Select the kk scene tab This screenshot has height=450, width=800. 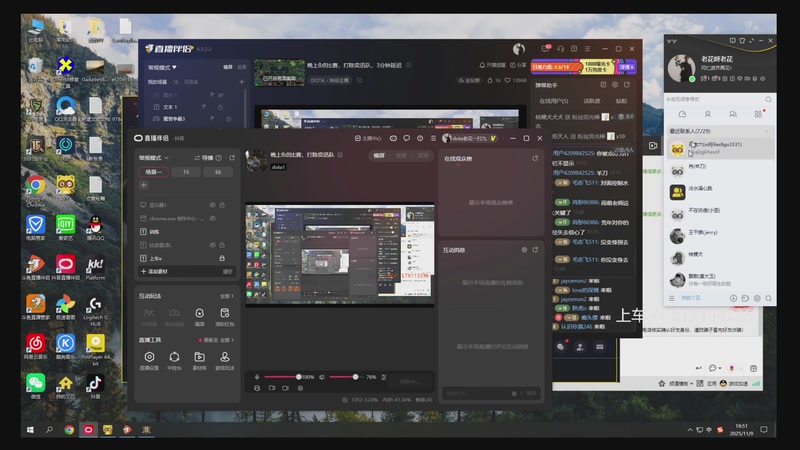tap(218, 172)
